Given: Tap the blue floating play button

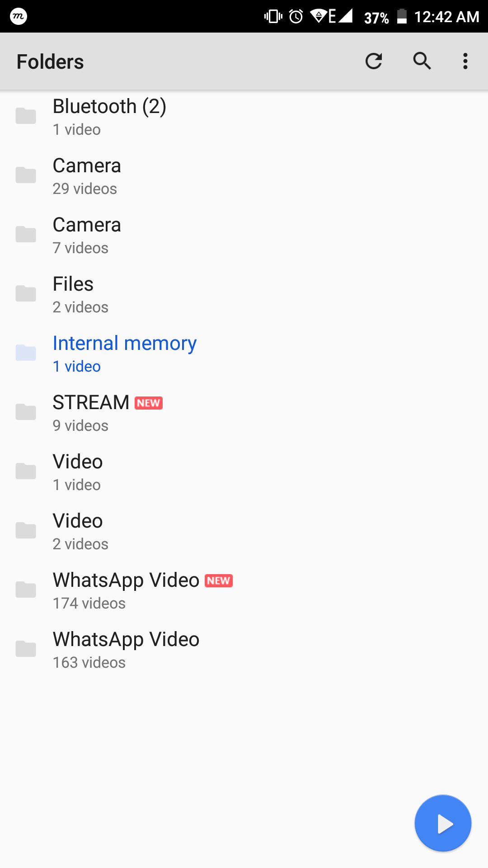Looking at the screenshot, I should click(x=443, y=823).
